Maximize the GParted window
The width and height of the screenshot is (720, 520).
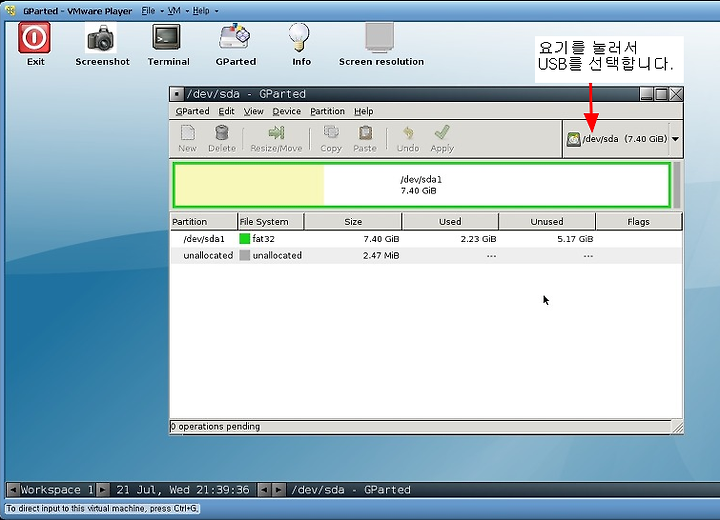[661, 94]
